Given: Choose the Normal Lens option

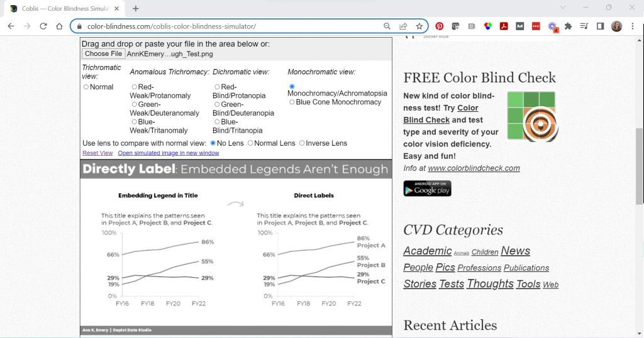Looking at the screenshot, I should point(250,143).
